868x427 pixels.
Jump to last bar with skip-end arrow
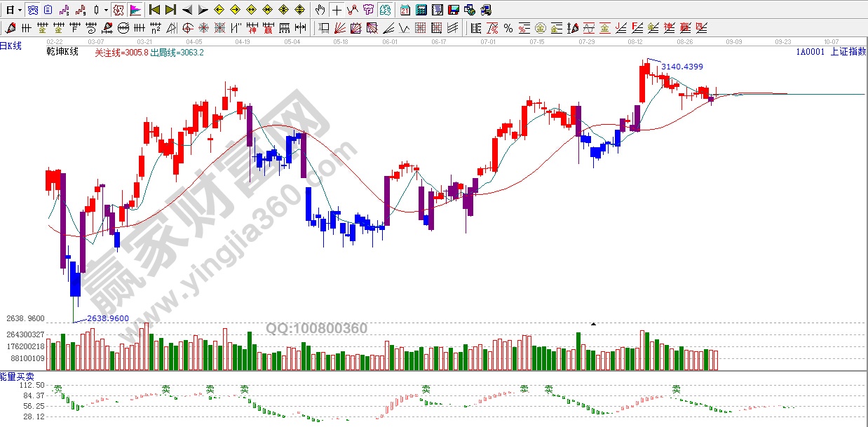pos(170,10)
